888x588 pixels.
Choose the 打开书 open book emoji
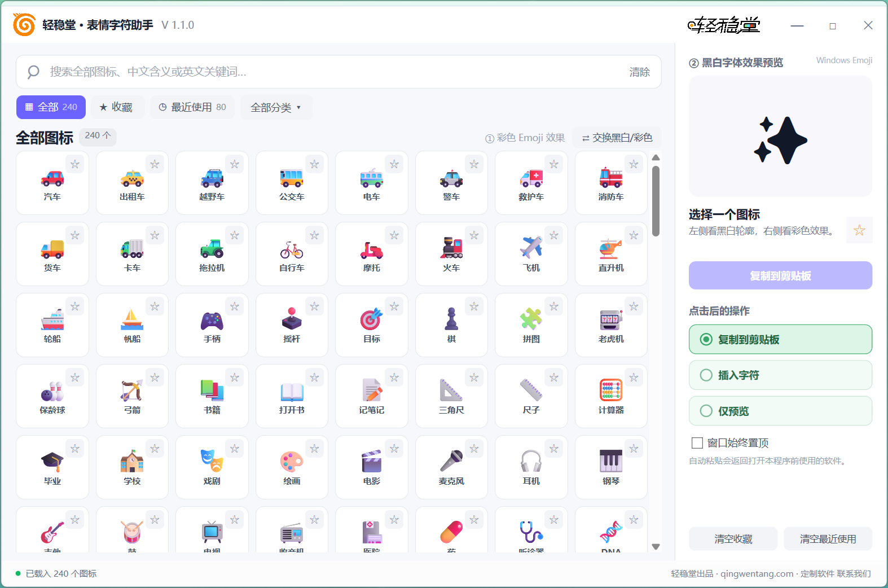click(292, 396)
